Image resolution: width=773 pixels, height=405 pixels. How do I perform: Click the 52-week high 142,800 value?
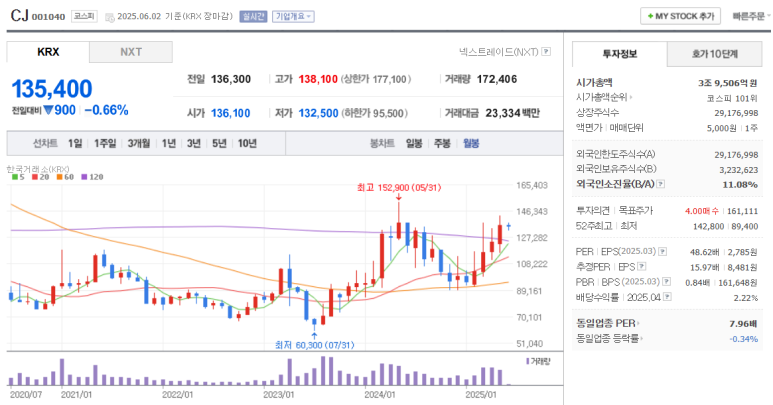tap(708, 227)
